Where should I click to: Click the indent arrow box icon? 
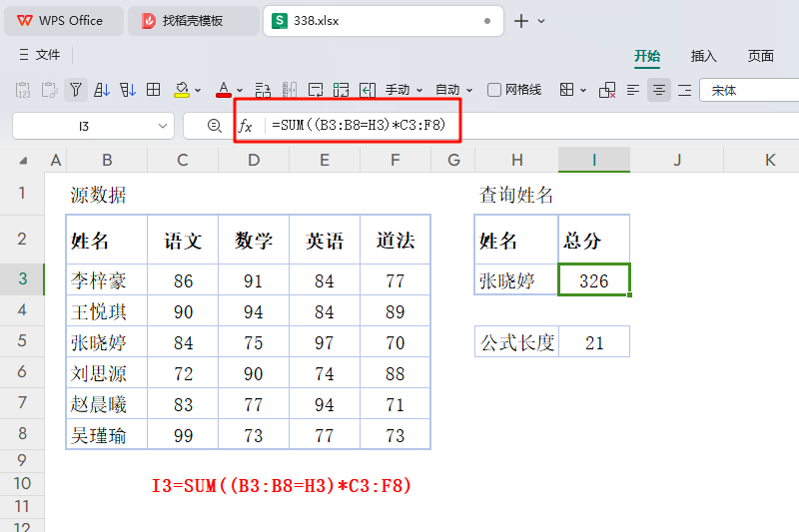click(368, 90)
